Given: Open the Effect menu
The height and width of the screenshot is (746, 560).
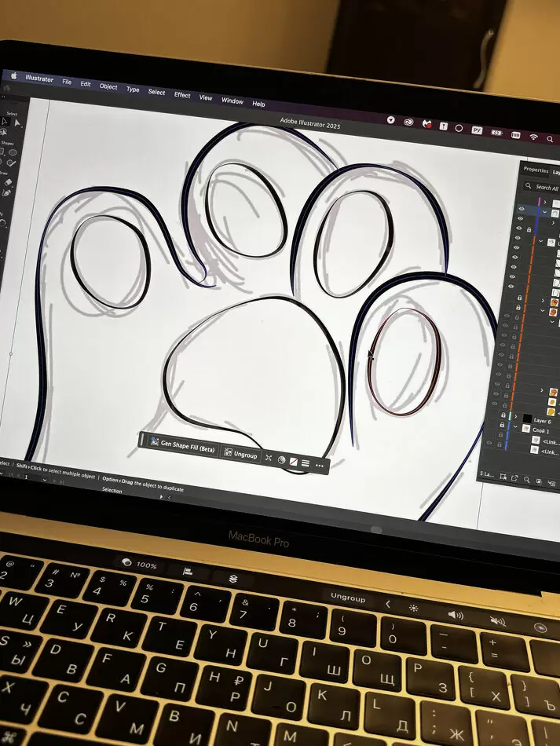Looking at the screenshot, I should click(x=182, y=95).
